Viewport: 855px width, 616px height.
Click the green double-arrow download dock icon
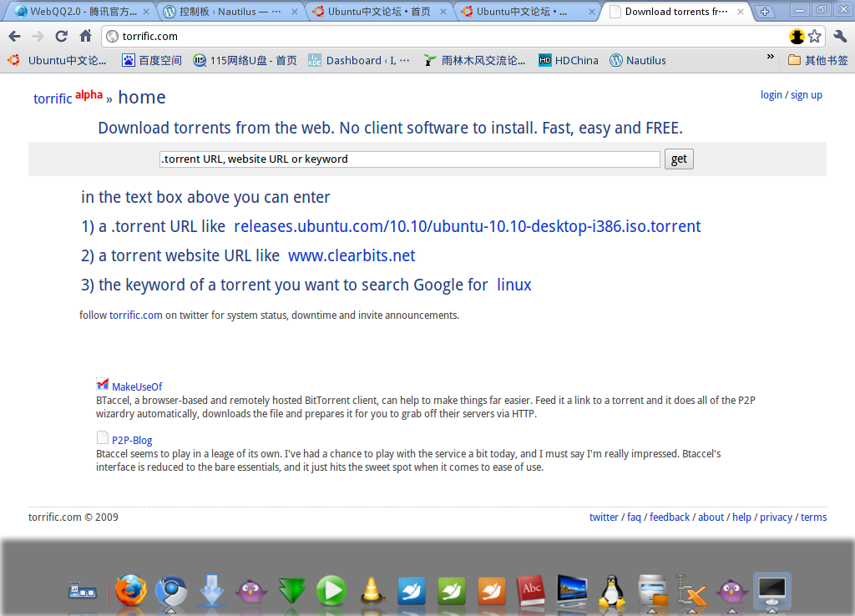pos(291,591)
